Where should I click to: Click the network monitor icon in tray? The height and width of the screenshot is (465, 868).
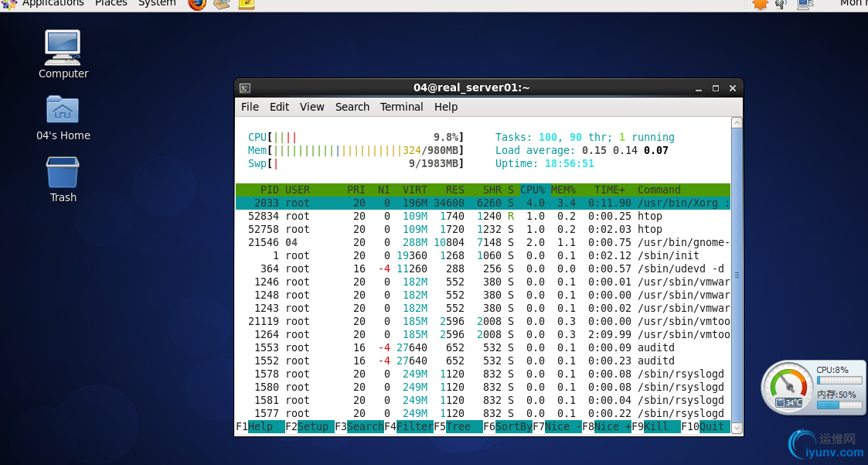805,4
